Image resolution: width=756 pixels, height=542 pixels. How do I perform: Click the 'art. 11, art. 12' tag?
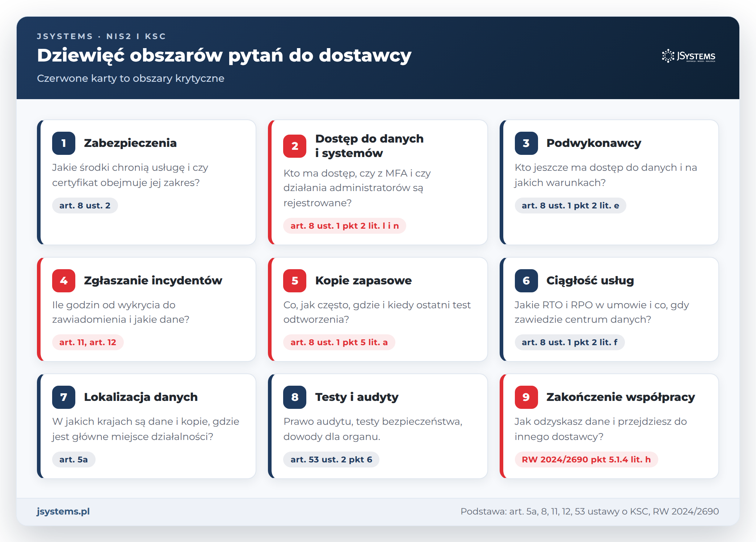88,342
